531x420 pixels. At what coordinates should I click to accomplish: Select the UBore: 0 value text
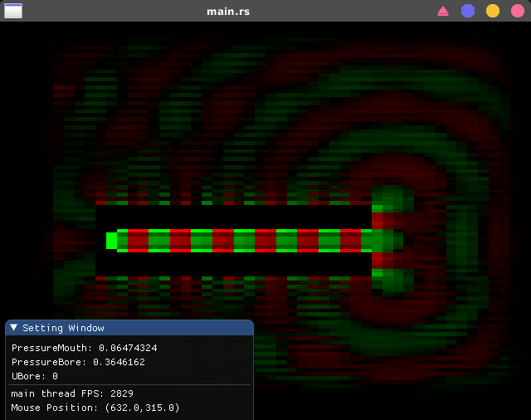[x=35, y=376]
